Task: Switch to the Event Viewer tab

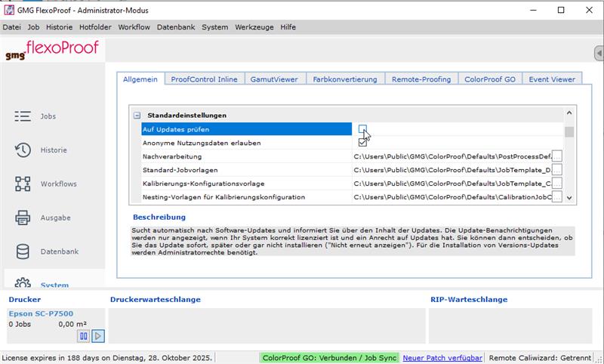Action: [552, 79]
